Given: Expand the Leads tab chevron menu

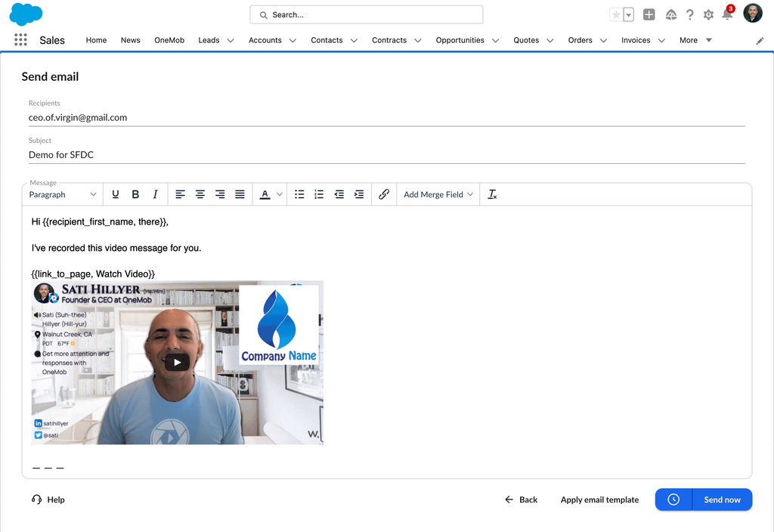Looking at the screenshot, I should click(x=231, y=41).
